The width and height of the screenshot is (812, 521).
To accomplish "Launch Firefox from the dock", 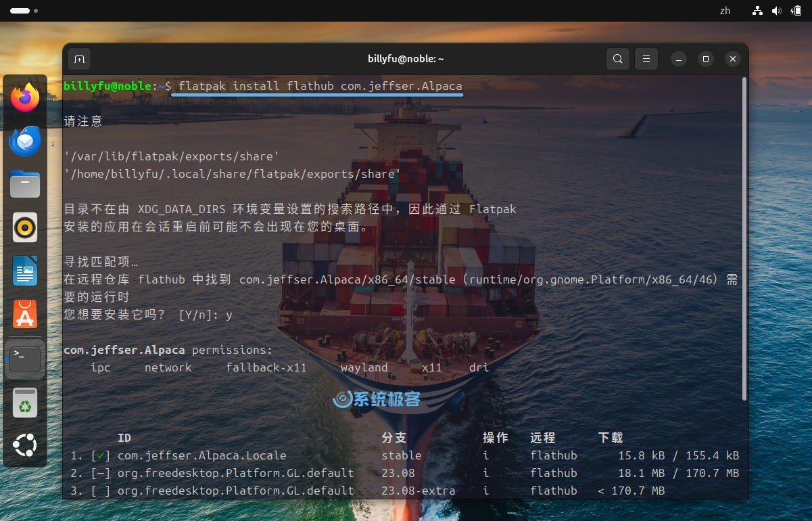I will click(25, 98).
